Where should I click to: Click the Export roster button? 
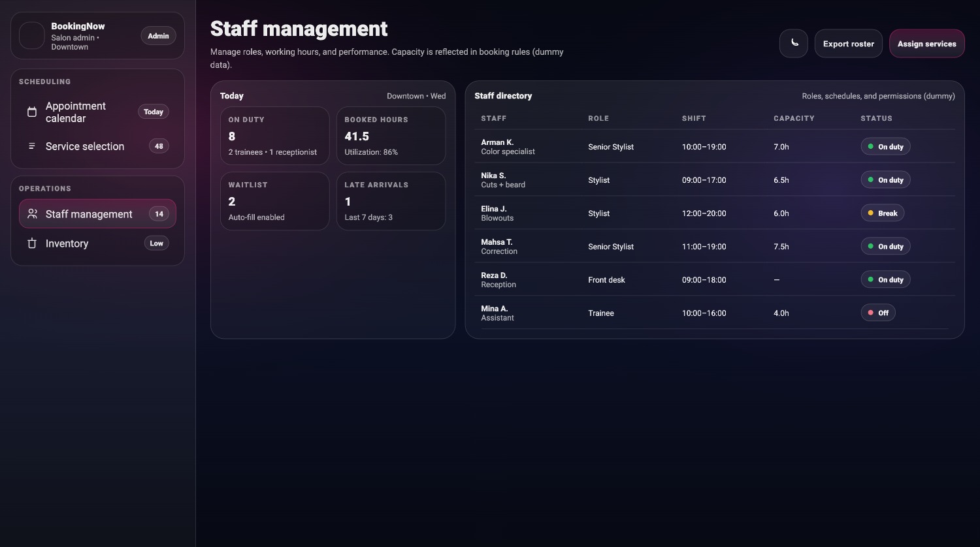pos(849,43)
